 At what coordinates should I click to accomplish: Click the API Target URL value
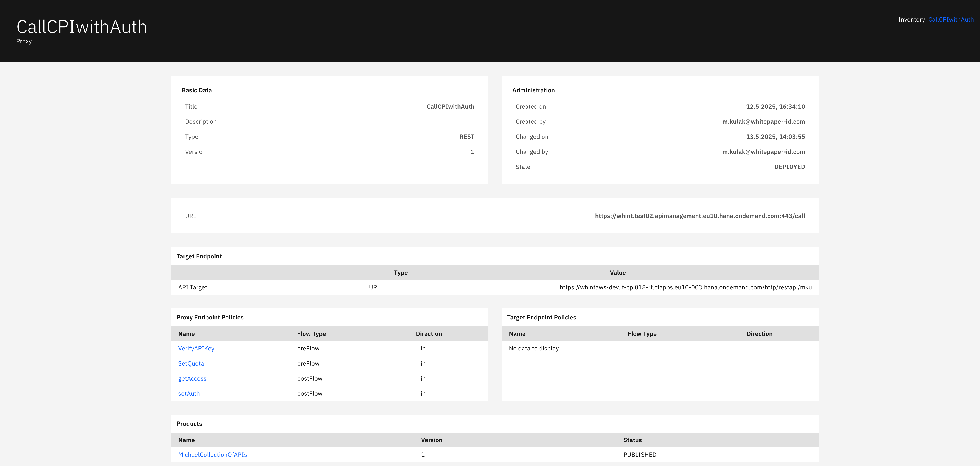pyautogui.click(x=685, y=287)
